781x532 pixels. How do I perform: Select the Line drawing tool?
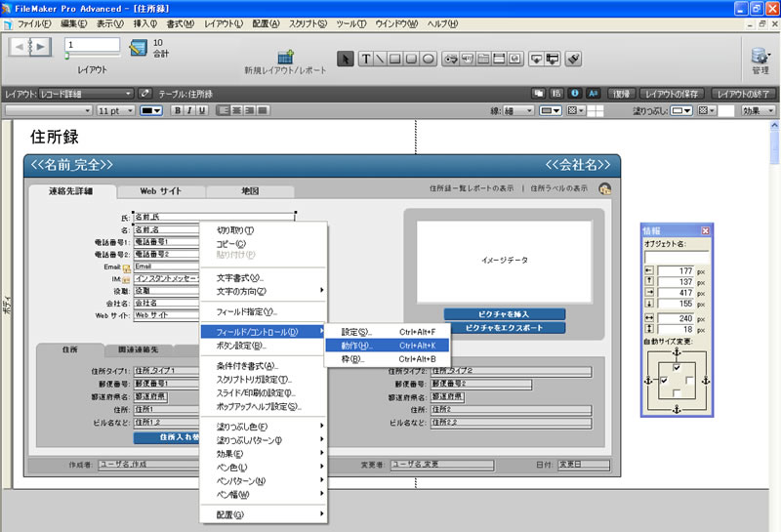tap(380, 59)
